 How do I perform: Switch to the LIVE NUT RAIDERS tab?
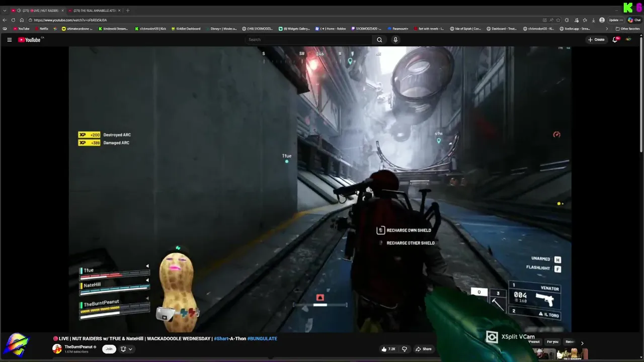tap(38, 11)
